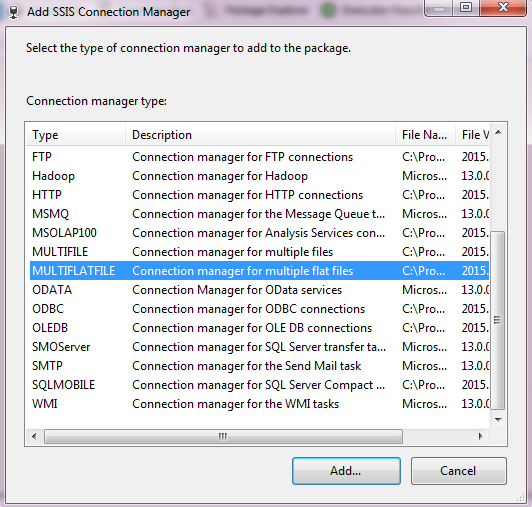Pick the SMTP Send Mail connection type
Viewport: 532px width, 507px height.
259,366
